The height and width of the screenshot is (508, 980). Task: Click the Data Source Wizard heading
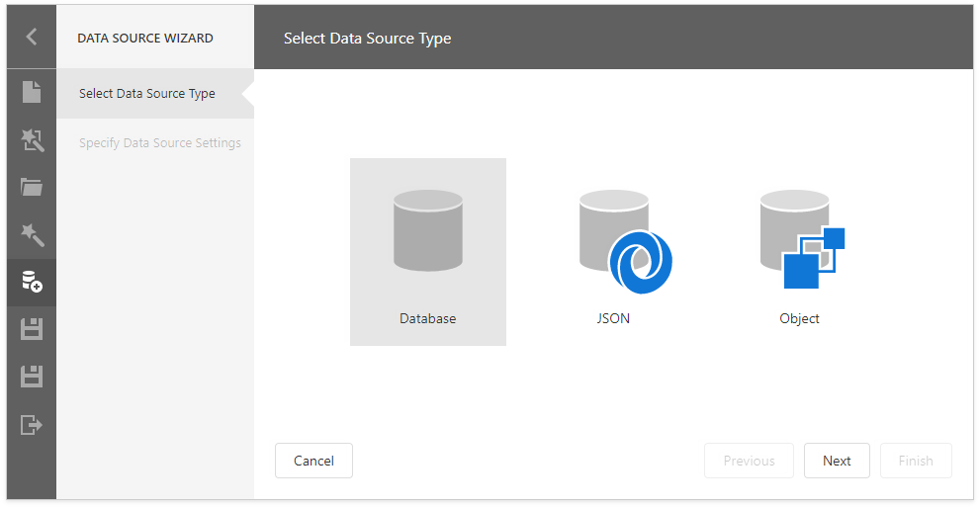click(145, 39)
